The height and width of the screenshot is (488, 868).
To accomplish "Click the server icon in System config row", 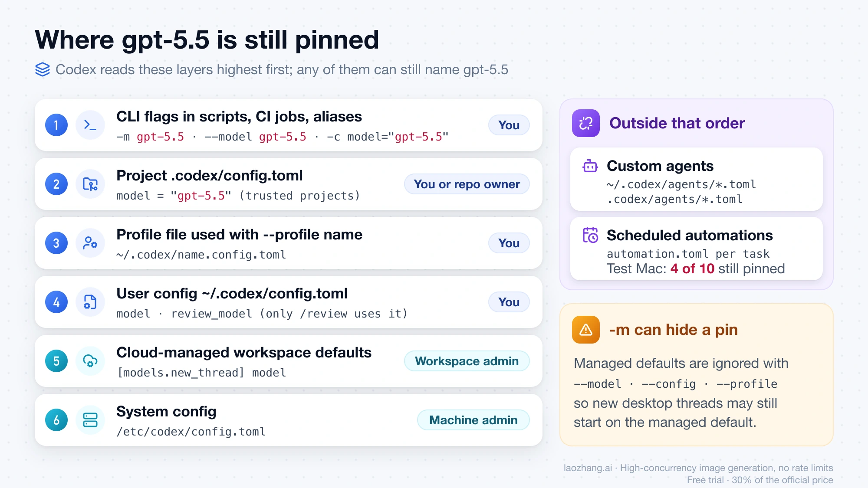I will [90, 420].
